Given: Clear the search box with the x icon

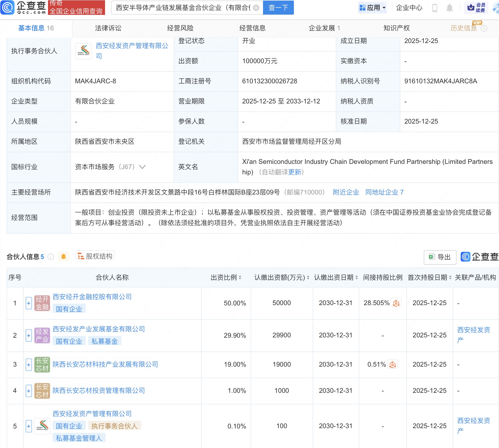Looking at the screenshot, I should point(256,7).
